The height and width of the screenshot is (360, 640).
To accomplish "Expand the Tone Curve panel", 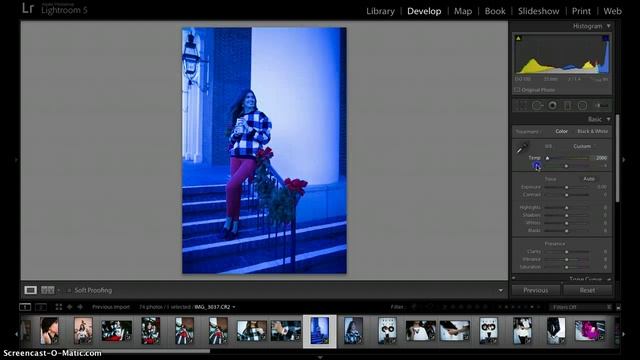I will (609, 280).
